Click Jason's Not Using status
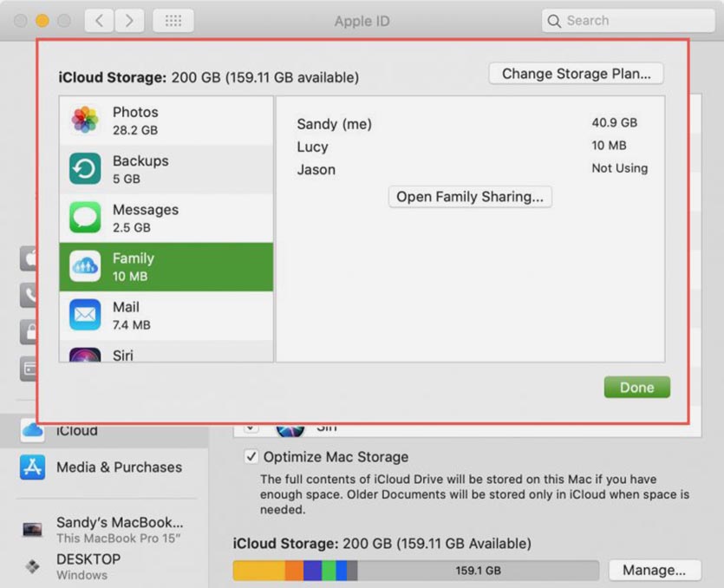This screenshot has width=724, height=588. 620,168
